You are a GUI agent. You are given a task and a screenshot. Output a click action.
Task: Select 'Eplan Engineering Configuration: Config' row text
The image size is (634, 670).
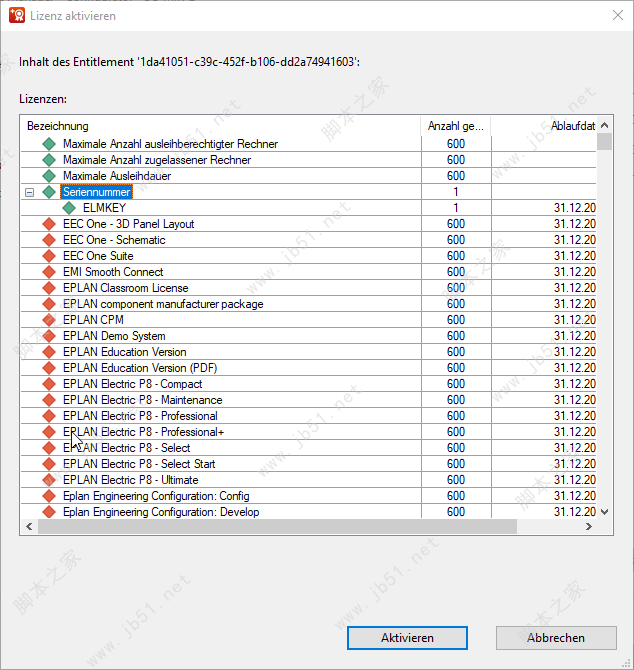(156, 496)
